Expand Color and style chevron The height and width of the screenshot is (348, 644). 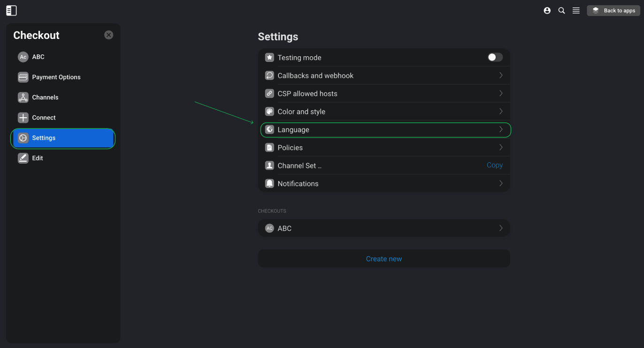(x=501, y=111)
